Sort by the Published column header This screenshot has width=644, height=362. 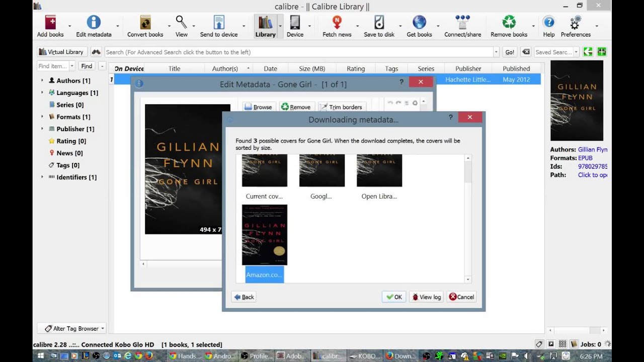[x=516, y=68]
